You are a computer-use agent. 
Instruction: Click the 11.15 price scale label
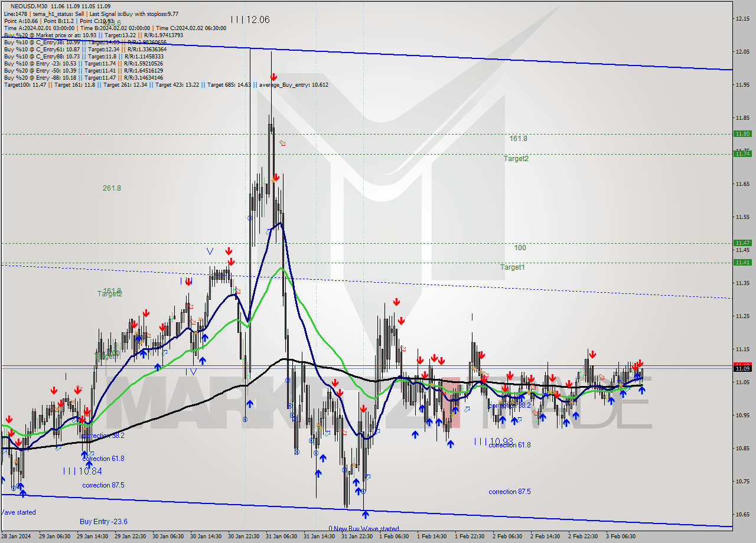(x=742, y=349)
